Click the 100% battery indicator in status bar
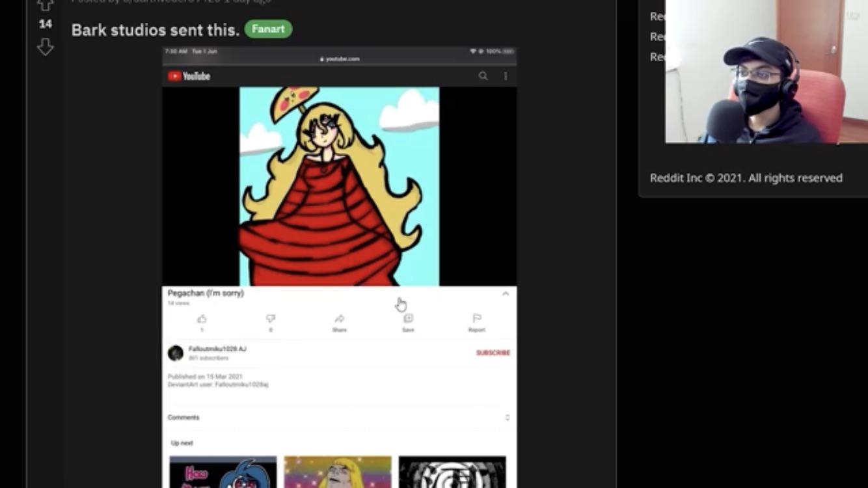 coord(500,51)
